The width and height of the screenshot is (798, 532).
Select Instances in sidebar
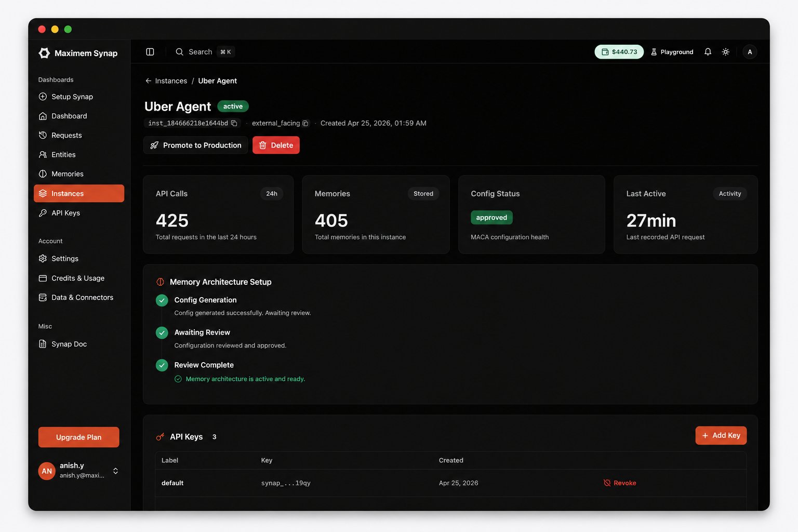click(x=79, y=193)
